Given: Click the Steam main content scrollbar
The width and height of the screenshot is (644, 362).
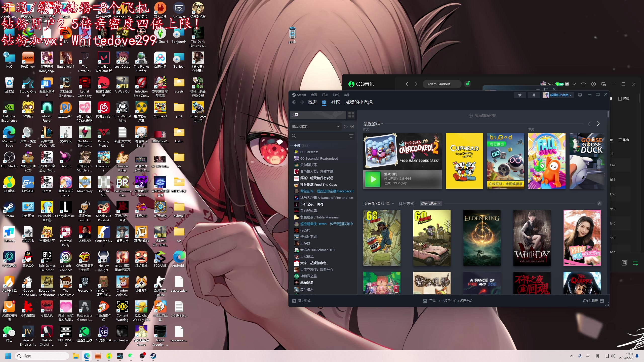Looking at the screenshot, I should (x=608, y=114).
